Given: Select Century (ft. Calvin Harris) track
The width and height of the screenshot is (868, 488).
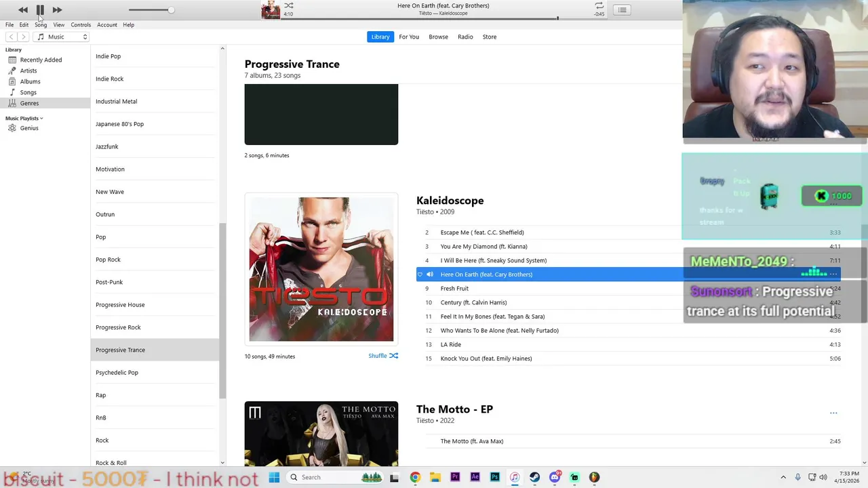Looking at the screenshot, I should (473, 303).
